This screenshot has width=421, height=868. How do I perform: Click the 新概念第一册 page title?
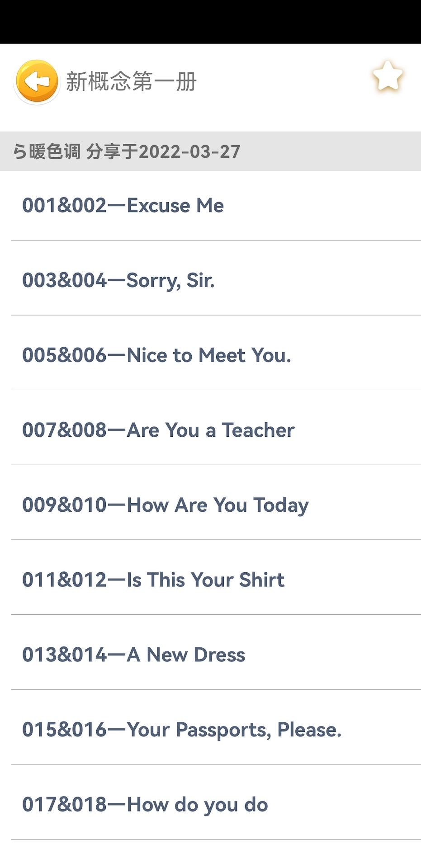tap(131, 82)
